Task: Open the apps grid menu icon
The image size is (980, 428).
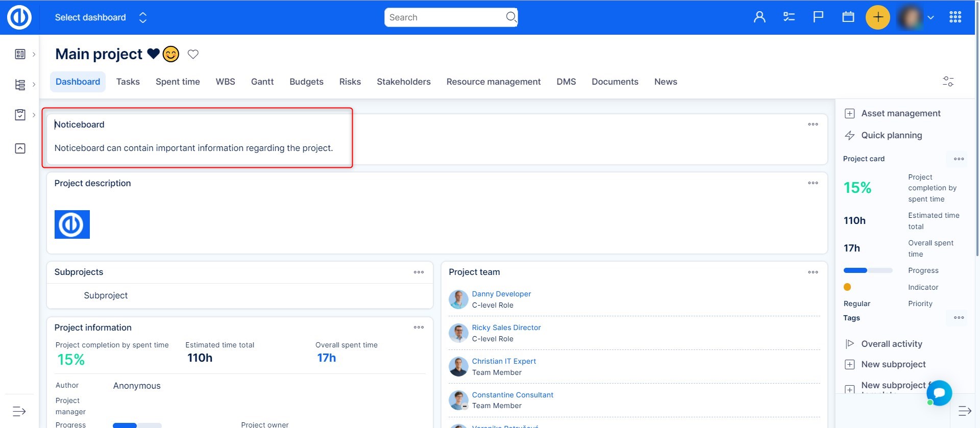Action: (x=955, y=17)
